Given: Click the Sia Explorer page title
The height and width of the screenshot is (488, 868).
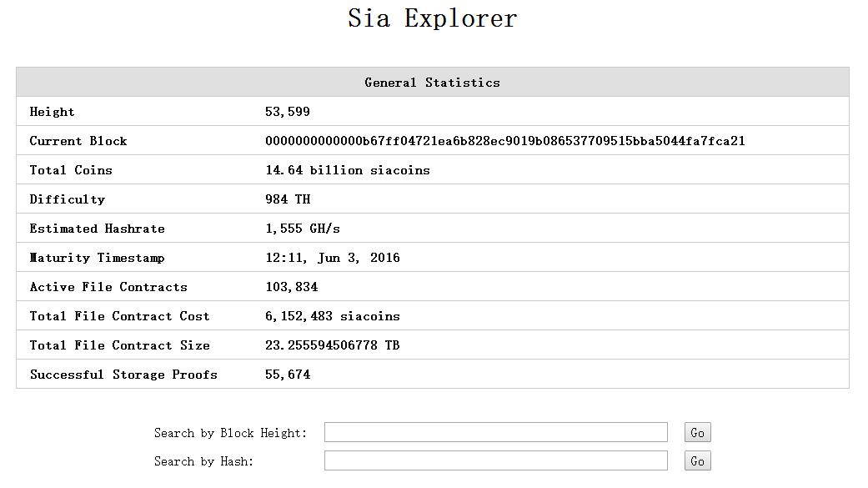Looking at the screenshot, I should pos(433,18).
